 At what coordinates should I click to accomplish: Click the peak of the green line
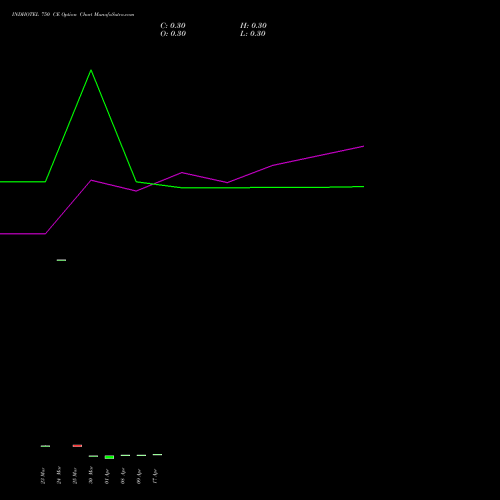coord(91,70)
